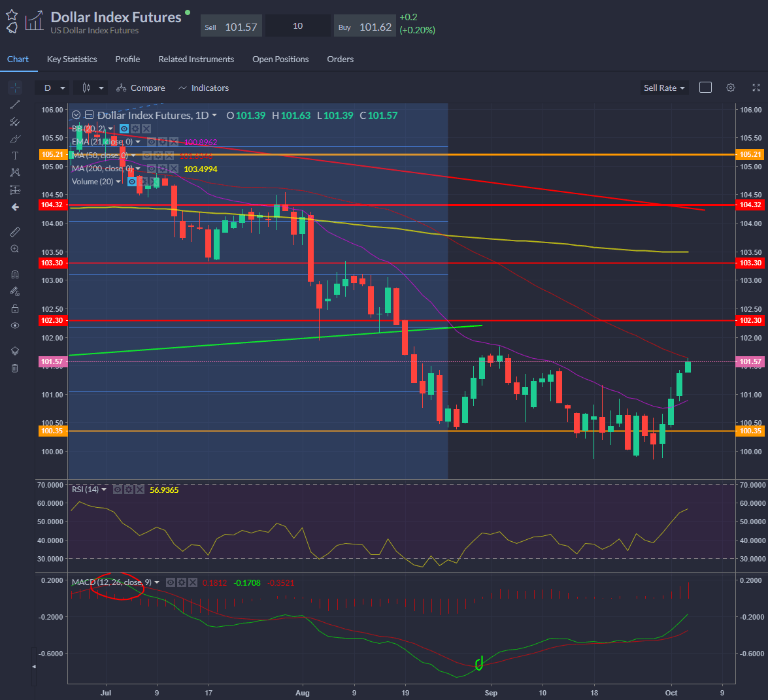Set a price alert with bell icon
The image size is (768, 700).
click(12, 27)
